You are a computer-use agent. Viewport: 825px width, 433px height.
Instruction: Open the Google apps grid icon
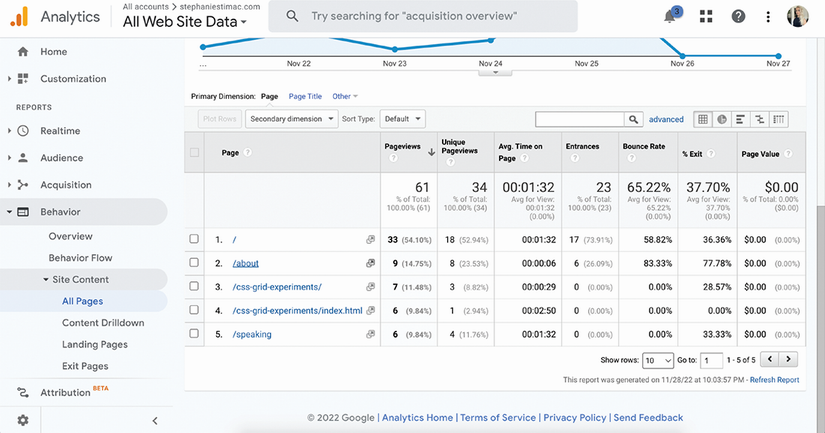(706, 16)
